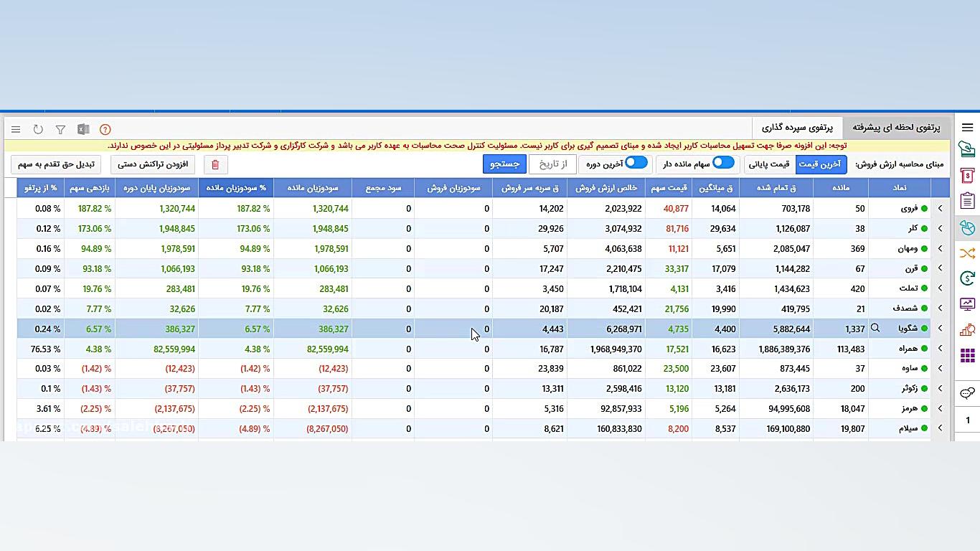980x551 pixels.
Task: Click افزودن تراکنش دستی button
Action: tap(153, 164)
